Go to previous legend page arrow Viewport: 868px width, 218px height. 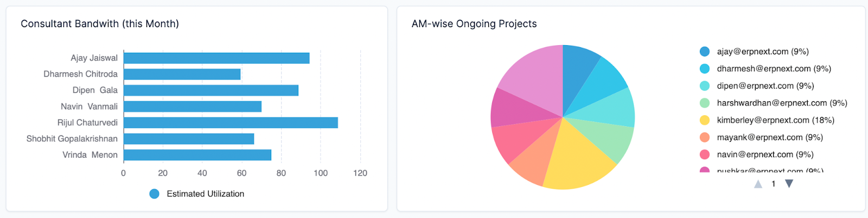pos(758,184)
